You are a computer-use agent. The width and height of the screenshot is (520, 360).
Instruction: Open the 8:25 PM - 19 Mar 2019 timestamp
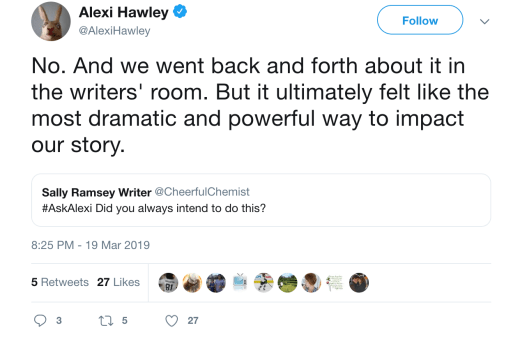pyautogui.click(x=90, y=245)
